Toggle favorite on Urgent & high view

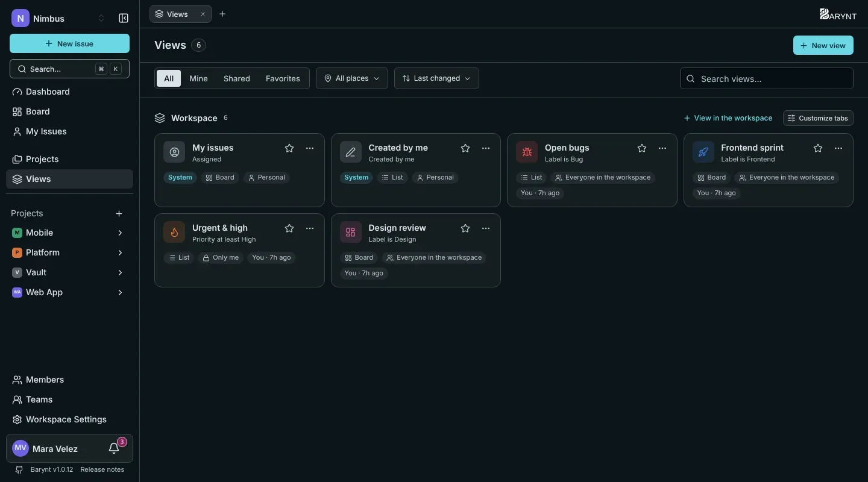point(289,228)
